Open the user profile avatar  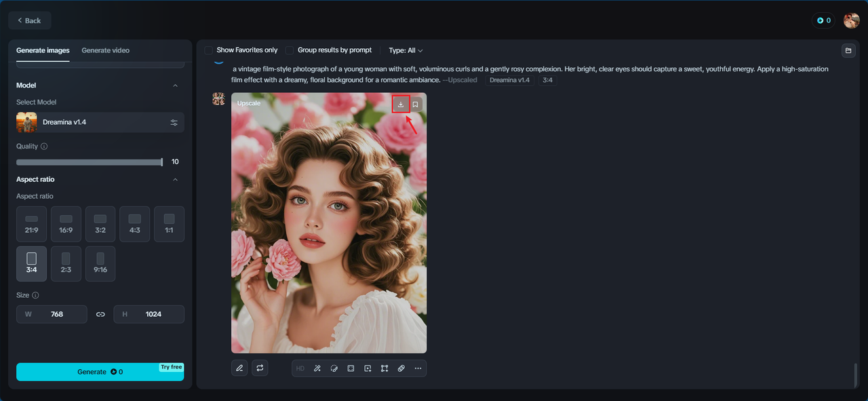coord(851,20)
